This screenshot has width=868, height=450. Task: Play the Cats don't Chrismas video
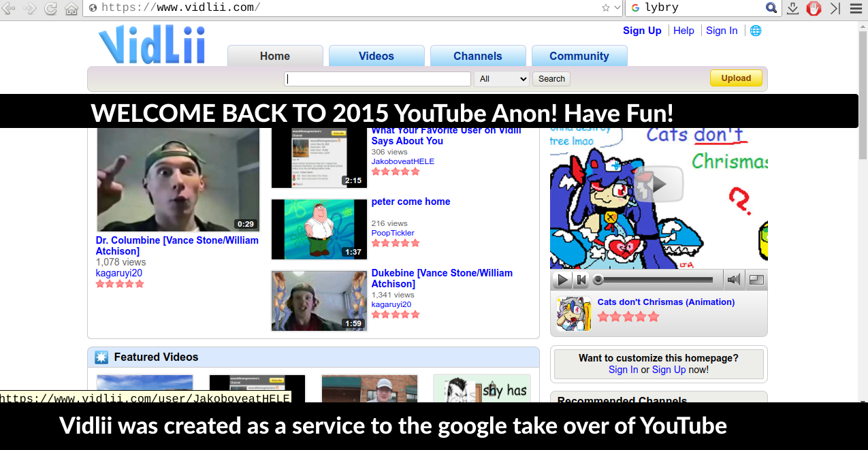(562, 280)
